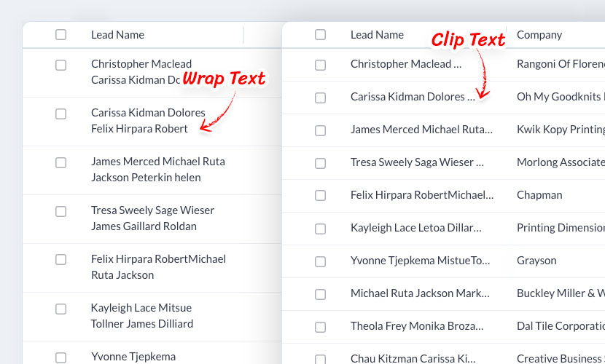
Task: Click company cell 'Rangoni Of Florence'
Action: click(561, 64)
